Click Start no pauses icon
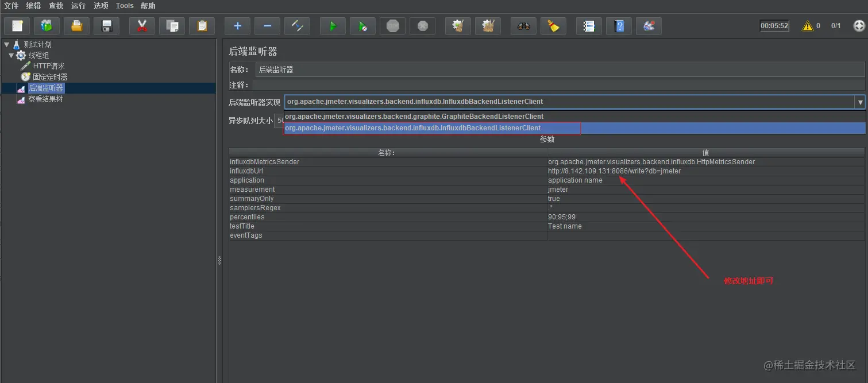Screen dimensions: 868x383 click(x=363, y=26)
